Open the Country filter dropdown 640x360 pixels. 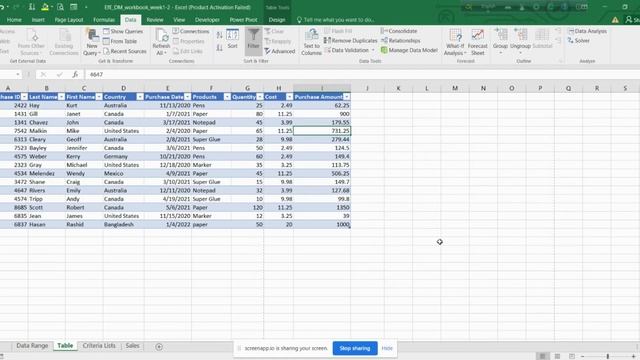point(140,97)
